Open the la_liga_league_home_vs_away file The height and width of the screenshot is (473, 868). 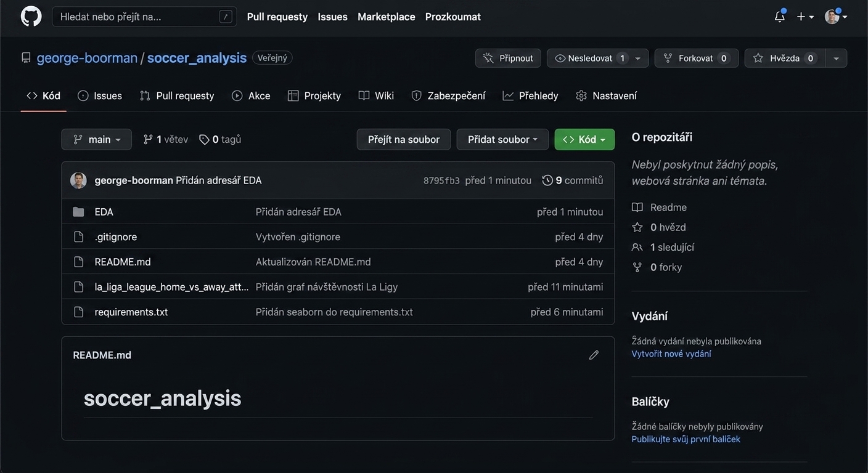(172, 287)
